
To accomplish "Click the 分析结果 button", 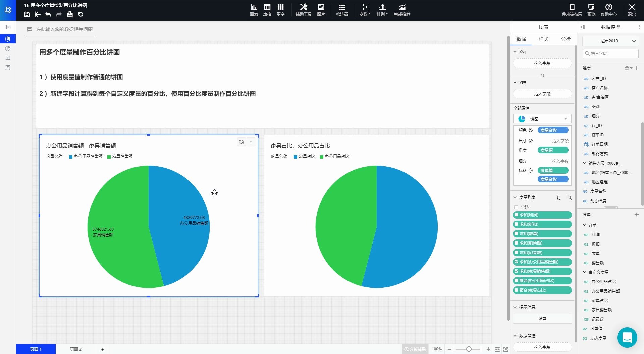I will click(x=415, y=349).
